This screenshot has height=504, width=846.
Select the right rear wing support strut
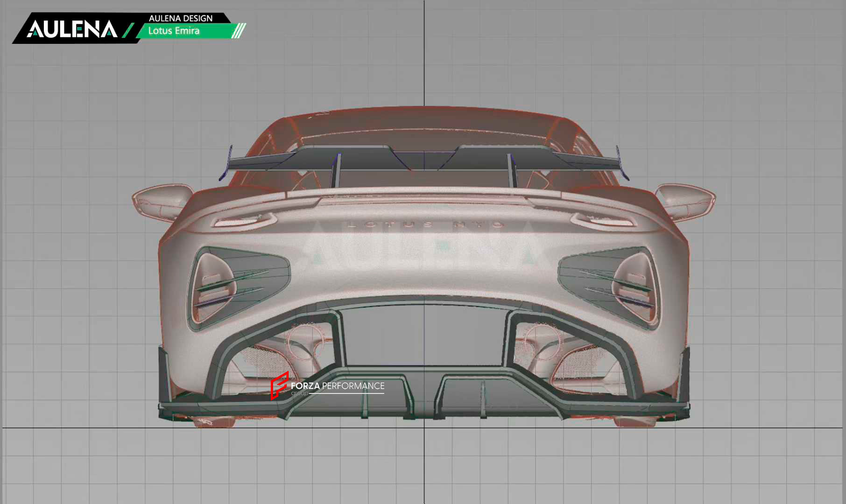[512, 170]
